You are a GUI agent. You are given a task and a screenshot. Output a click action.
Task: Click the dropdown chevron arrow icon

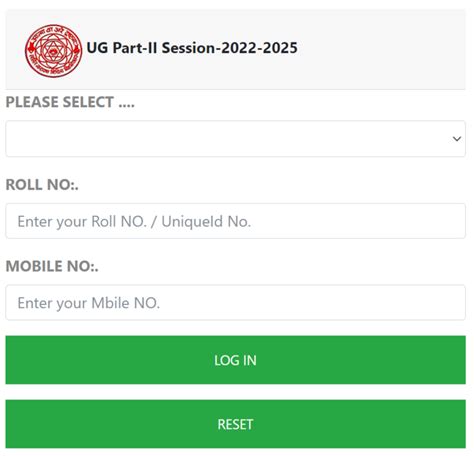[457, 139]
